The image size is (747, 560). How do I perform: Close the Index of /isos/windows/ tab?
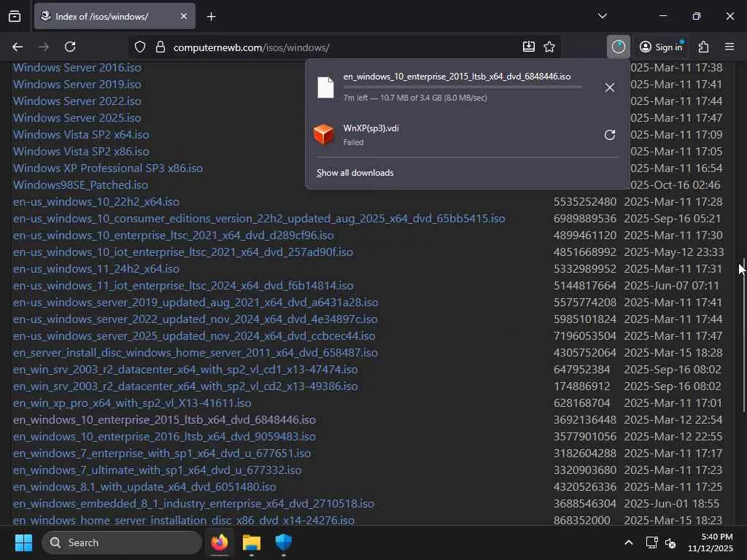pos(183,17)
